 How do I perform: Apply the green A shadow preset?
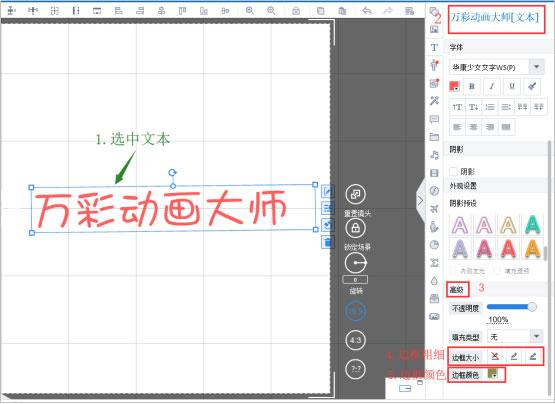coord(532,224)
